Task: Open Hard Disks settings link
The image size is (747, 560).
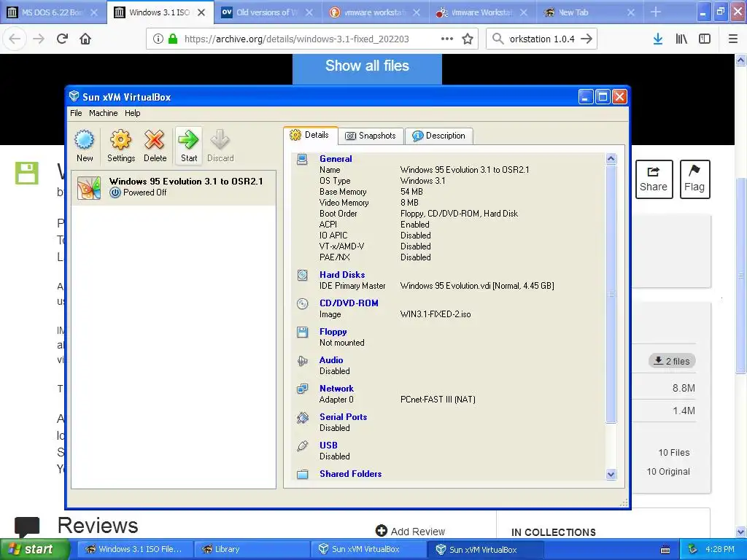Action: tap(342, 274)
